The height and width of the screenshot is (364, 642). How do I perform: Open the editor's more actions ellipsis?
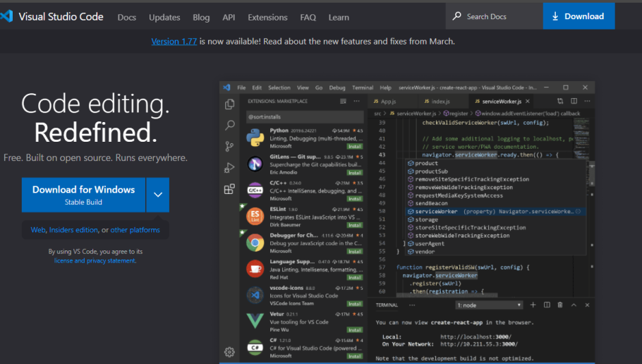coord(588,101)
